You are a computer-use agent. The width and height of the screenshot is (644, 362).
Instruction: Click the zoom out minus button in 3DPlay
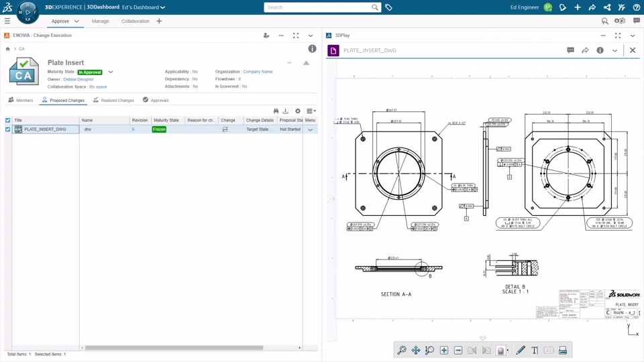click(x=458, y=350)
